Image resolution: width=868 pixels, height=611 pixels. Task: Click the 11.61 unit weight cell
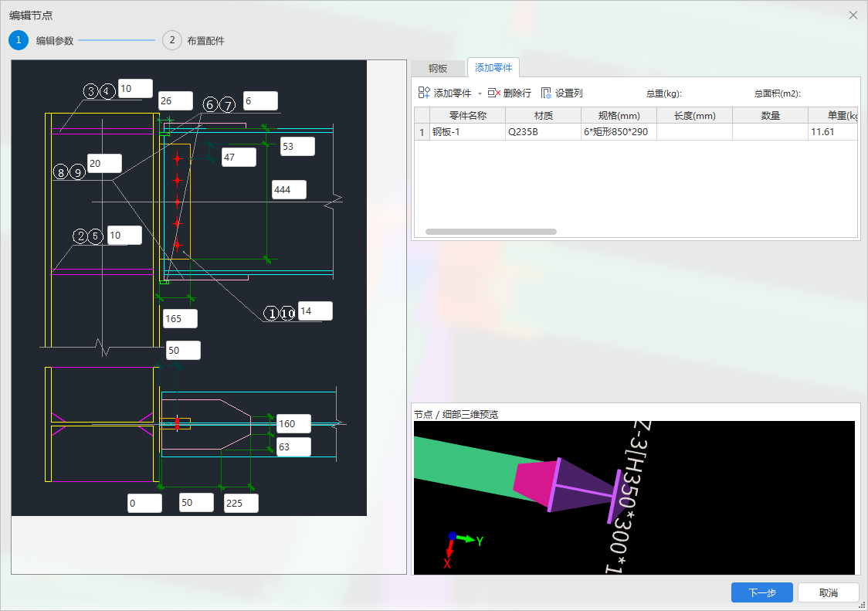(x=832, y=132)
